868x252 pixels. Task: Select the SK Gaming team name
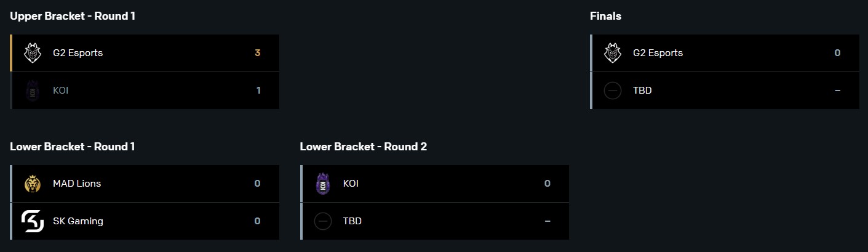[x=78, y=221]
